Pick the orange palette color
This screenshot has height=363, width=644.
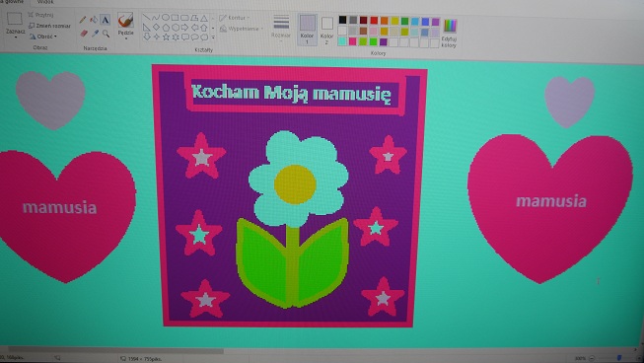(x=384, y=21)
